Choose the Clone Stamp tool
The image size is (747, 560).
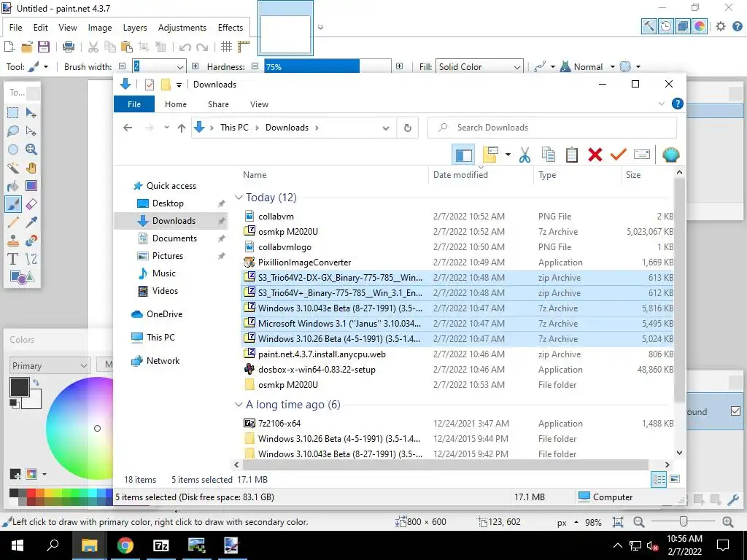(13, 241)
